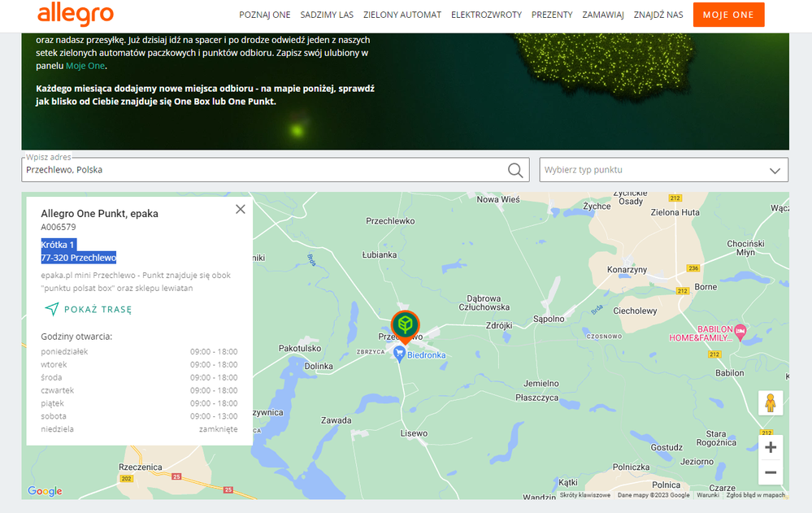Screen dimensions: 812x513
Task: Click the highlighted address Krótka 1
Action: pyautogui.click(x=58, y=245)
